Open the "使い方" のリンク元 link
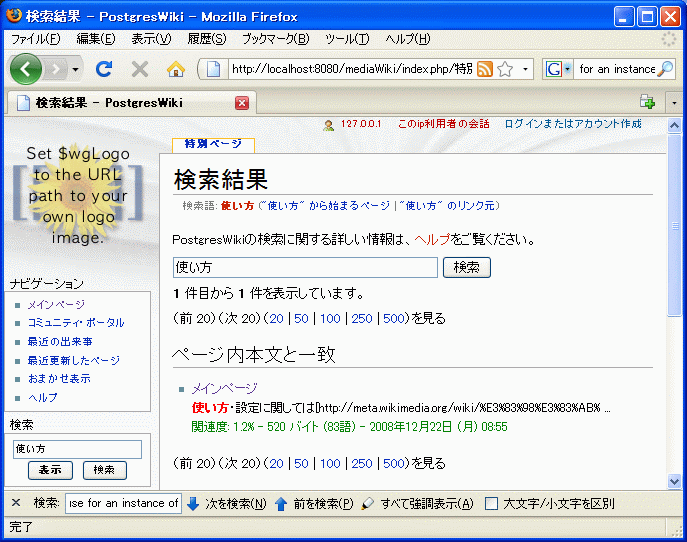 click(x=449, y=205)
